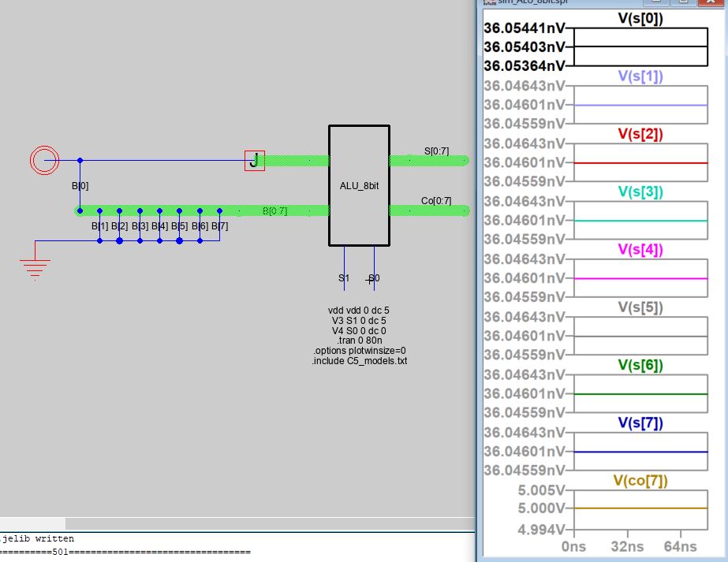Click the schematic horizontal scrollbar
The image size is (728, 562).
coord(237,523)
